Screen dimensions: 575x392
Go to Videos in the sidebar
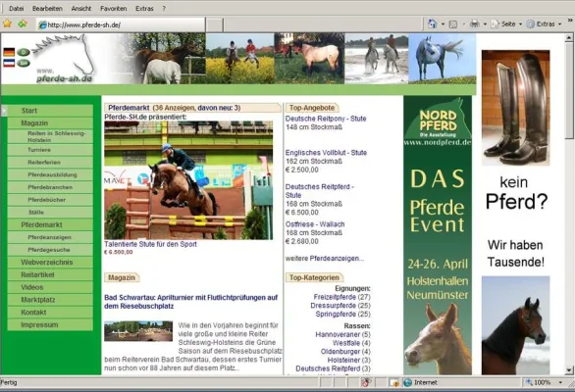50,287
